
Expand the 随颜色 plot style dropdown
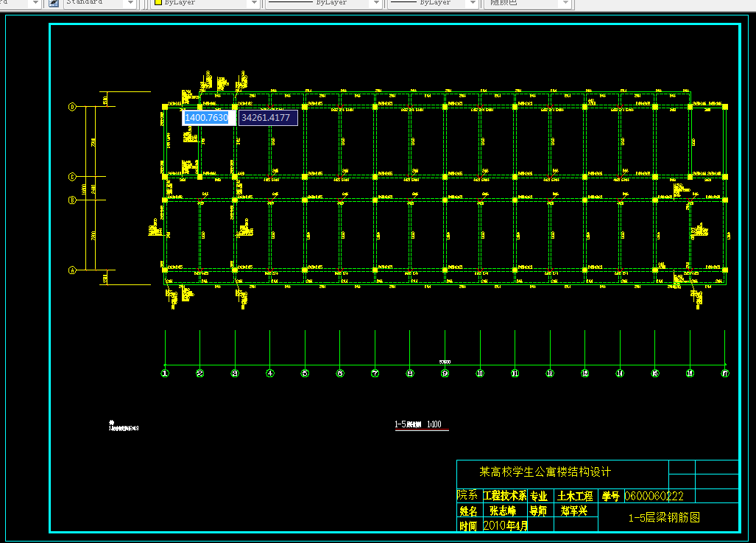tap(565, 3)
